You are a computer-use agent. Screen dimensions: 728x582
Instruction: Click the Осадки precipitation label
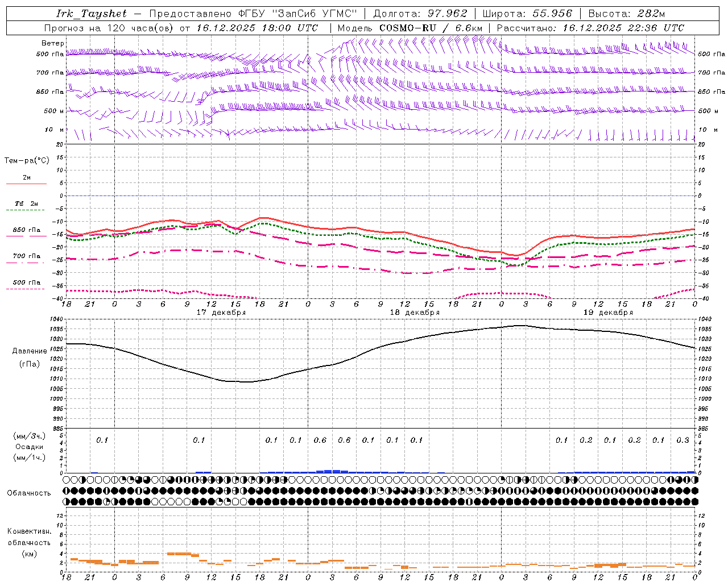click(x=30, y=447)
